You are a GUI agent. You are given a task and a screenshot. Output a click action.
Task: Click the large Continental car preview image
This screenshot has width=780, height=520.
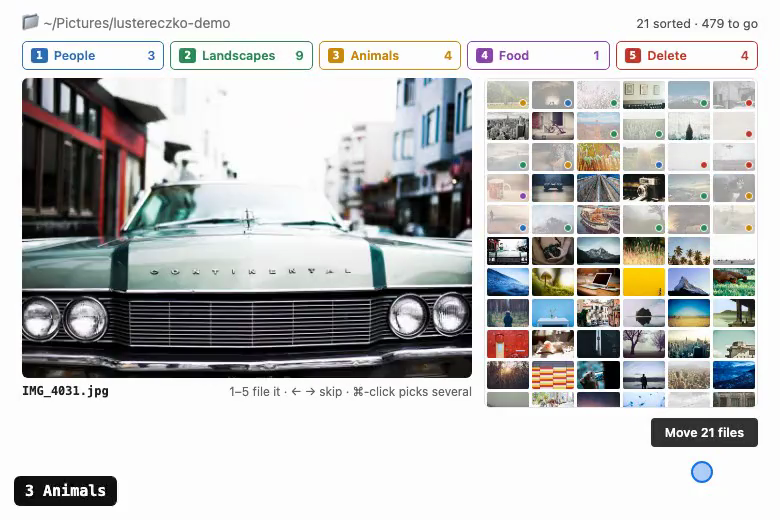[247, 228]
